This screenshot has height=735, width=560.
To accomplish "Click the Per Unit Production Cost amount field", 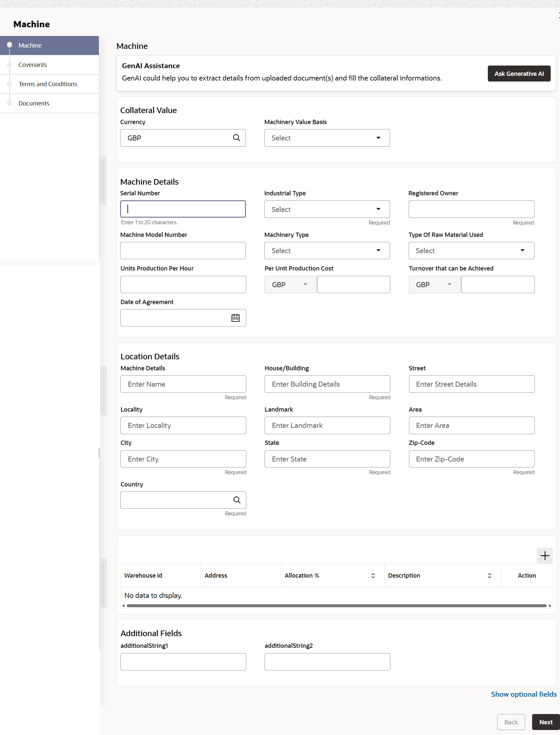I will click(353, 285).
